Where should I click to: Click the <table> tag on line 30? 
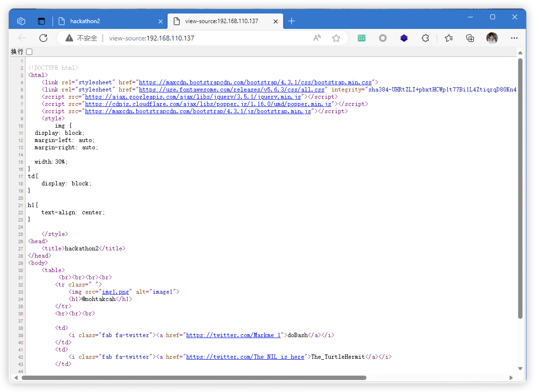53,270
